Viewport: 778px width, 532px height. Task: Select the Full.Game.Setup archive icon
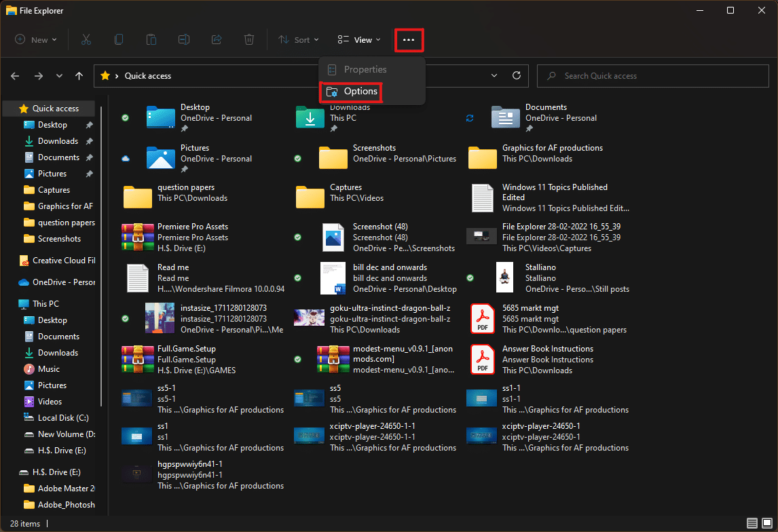(137, 360)
